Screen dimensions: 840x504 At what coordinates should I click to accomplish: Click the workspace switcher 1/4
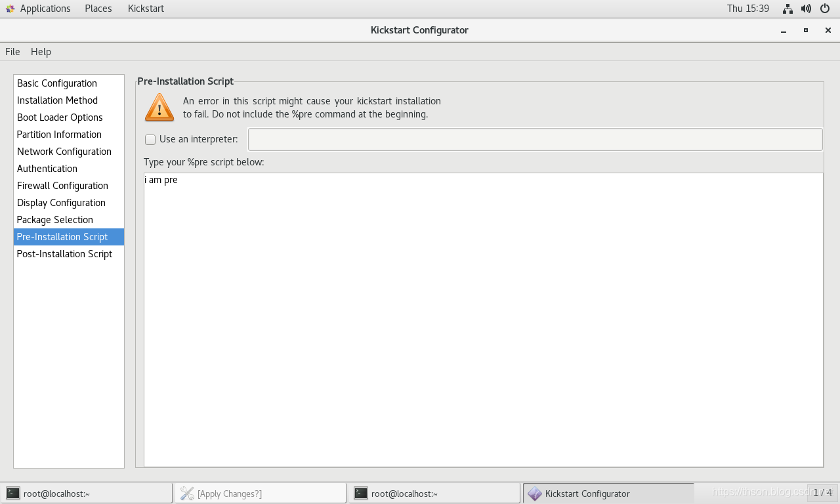(x=822, y=492)
